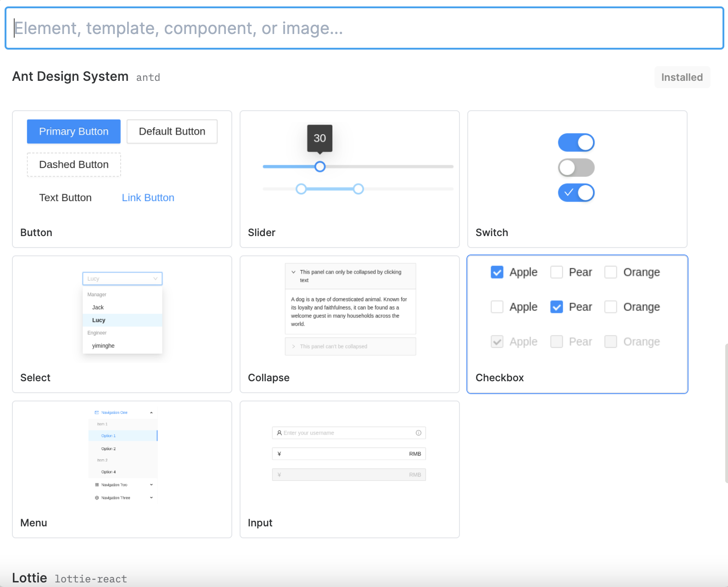Select Option 2 in the menu preview
728x587 pixels.
pos(109,448)
